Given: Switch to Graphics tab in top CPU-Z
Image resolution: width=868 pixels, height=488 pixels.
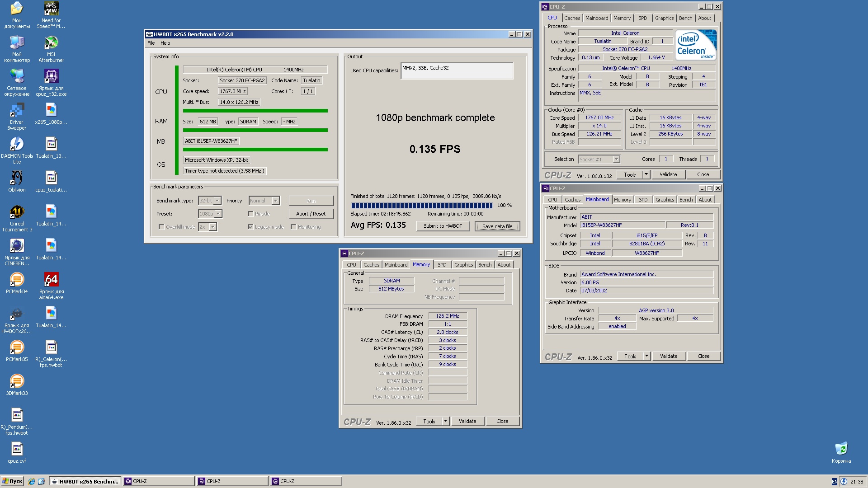Looking at the screenshot, I should pyautogui.click(x=664, y=18).
